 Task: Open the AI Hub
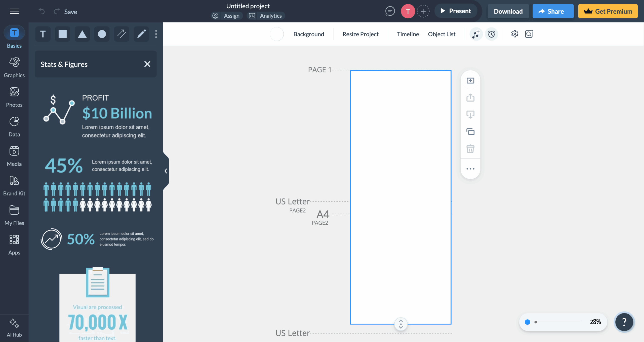coord(14,328)
